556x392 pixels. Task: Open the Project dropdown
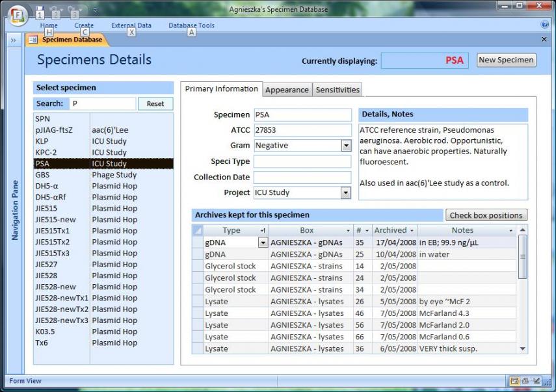[x=346, y=192]
